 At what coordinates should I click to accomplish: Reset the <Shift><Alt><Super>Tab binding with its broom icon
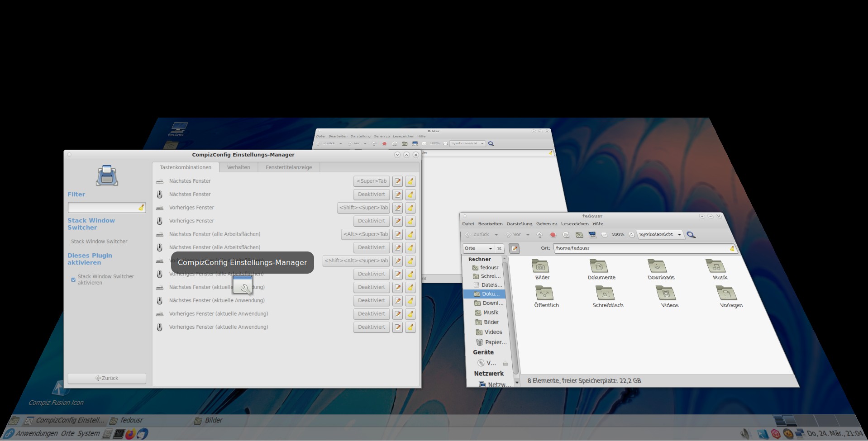click(410, 261)
